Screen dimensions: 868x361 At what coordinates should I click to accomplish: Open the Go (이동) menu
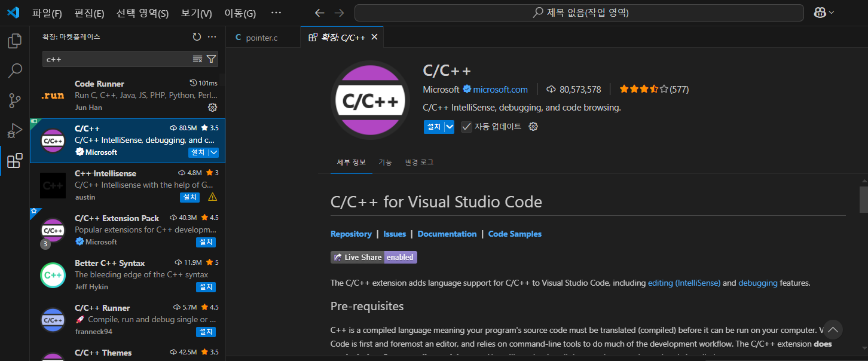[x=240, y=13]
